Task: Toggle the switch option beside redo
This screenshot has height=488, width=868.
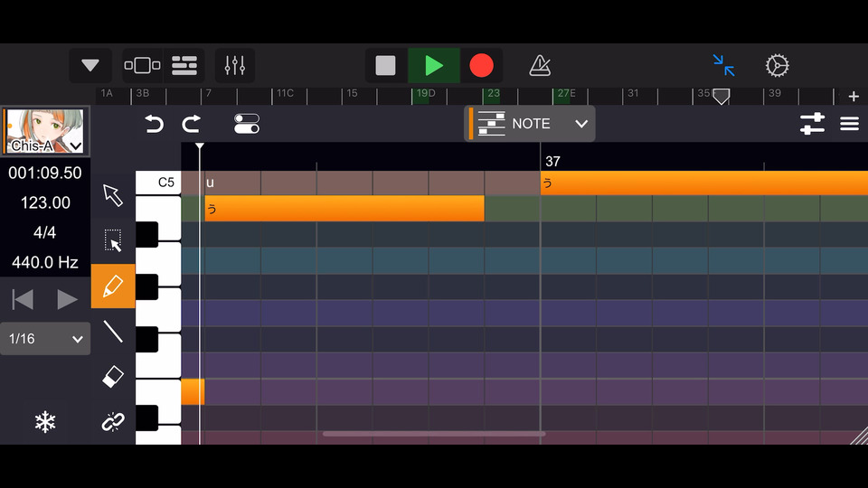Action: [x=246, y=124]
